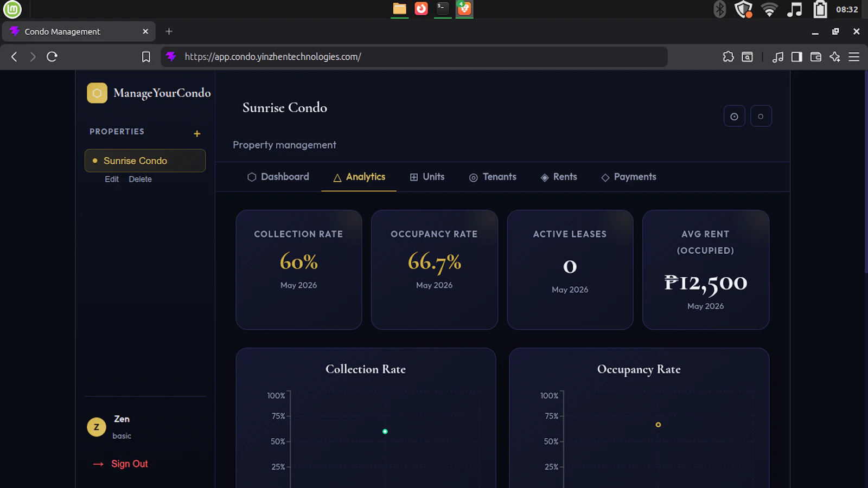Click the orange app icon in top panel

click(x=422, y=9)
